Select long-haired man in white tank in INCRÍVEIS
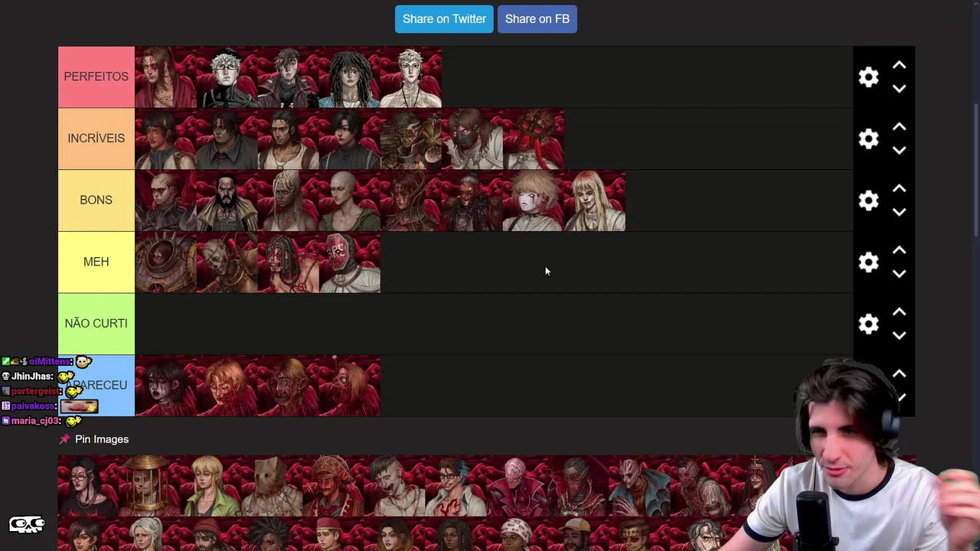This screenshot has height=551, width=980. coord(288,139)
